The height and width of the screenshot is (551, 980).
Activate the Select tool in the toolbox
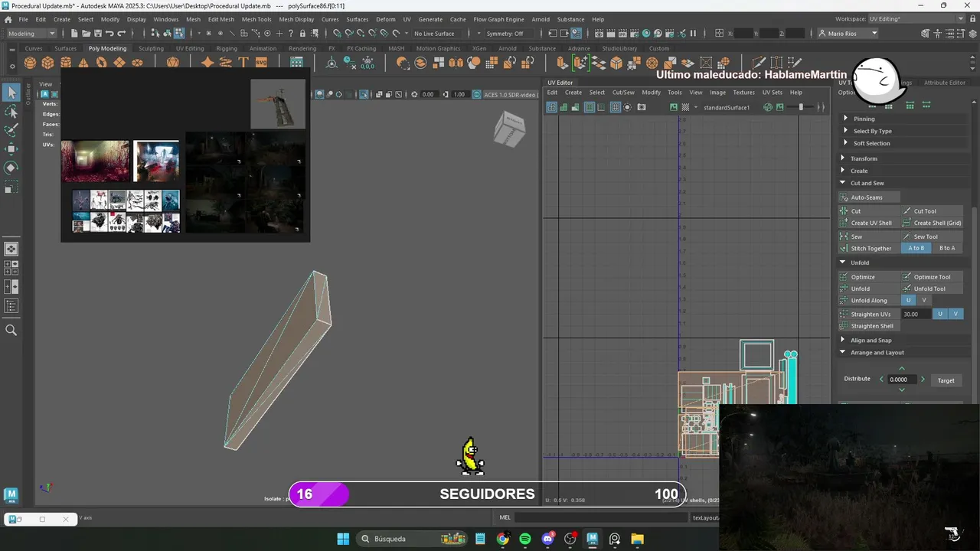[x=11, y=93]
